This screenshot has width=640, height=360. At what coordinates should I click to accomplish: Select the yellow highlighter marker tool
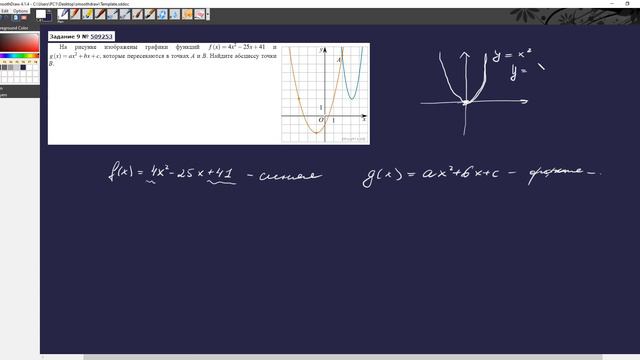pos(88,15)
